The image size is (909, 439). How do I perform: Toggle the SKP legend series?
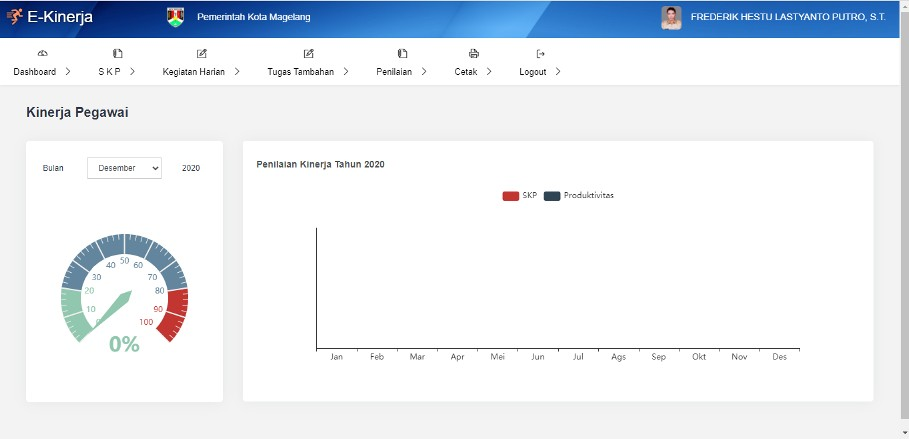click(520, 196)
